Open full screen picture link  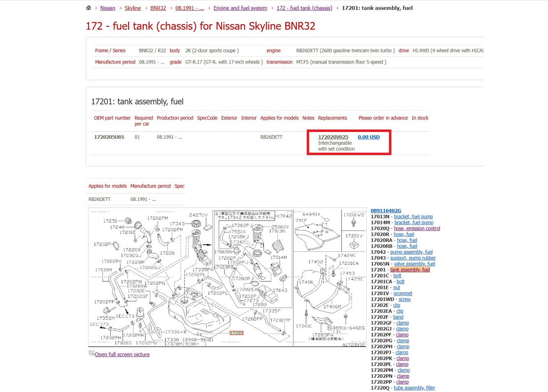(x=122, y=354)
